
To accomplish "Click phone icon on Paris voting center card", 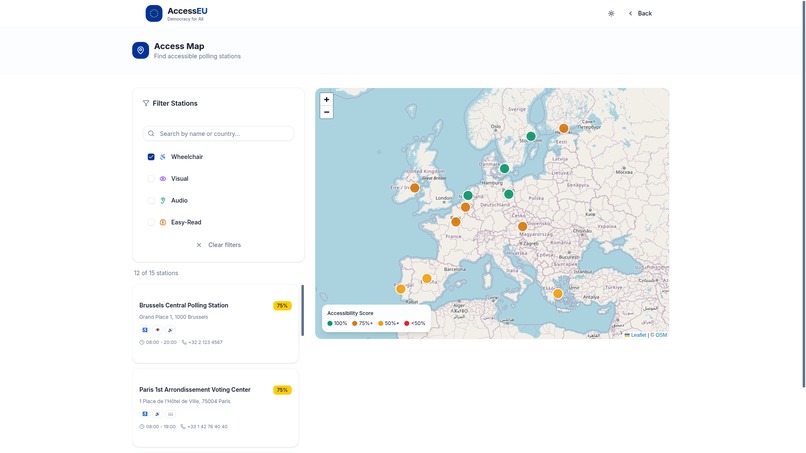I will 184,427.
